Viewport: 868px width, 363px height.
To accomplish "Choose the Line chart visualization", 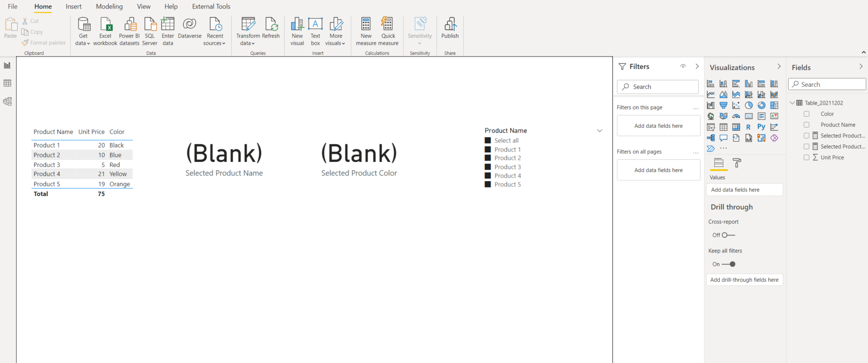I will 711,94.
